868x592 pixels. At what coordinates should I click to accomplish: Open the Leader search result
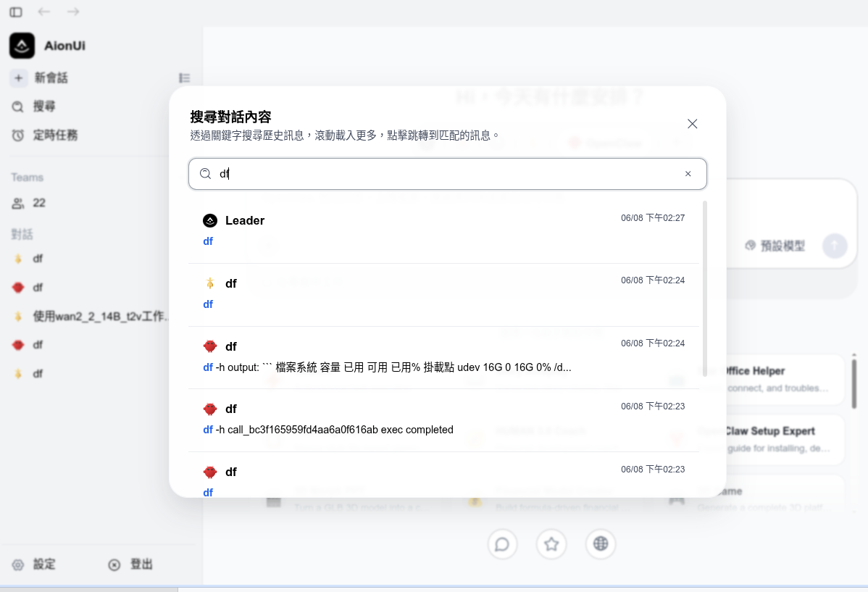pos(444,232)
